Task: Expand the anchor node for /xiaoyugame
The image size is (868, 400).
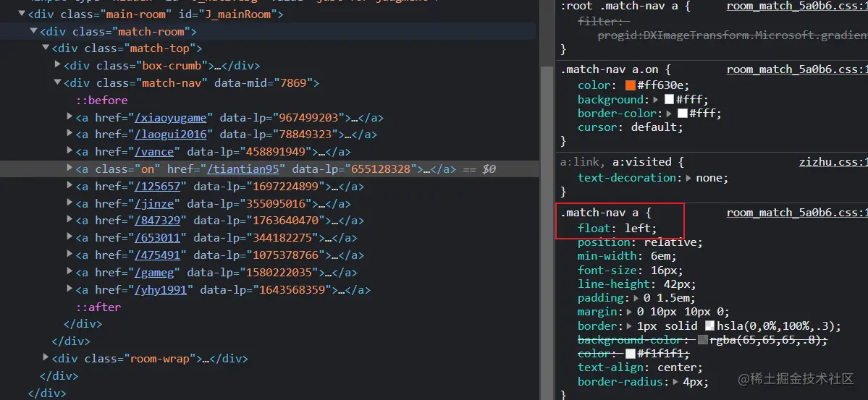Action: (x=69, y=116)
